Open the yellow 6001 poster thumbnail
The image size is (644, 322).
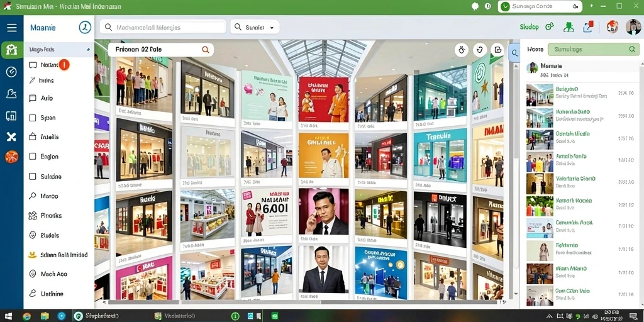(267, 212)
